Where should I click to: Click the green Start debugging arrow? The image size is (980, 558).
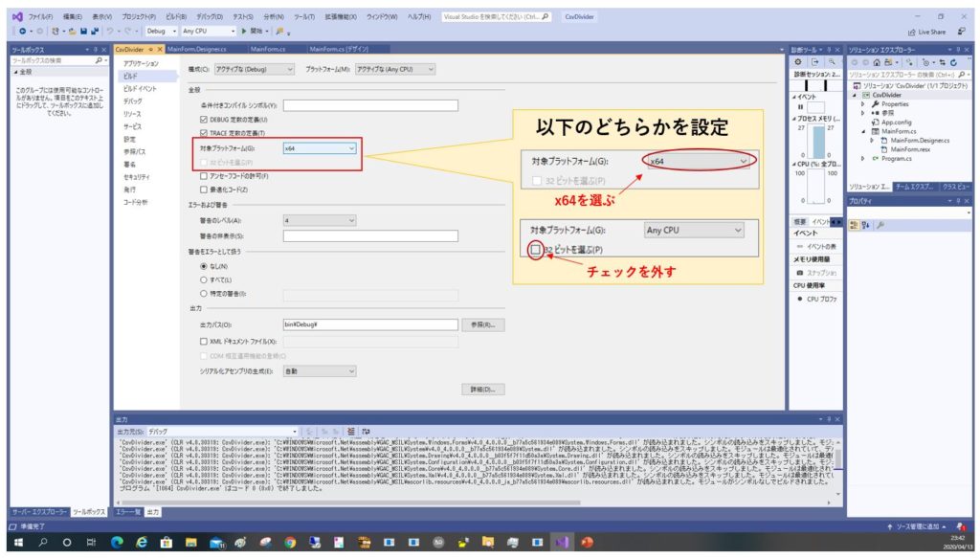pyautogui.click(x=244, y=31)
